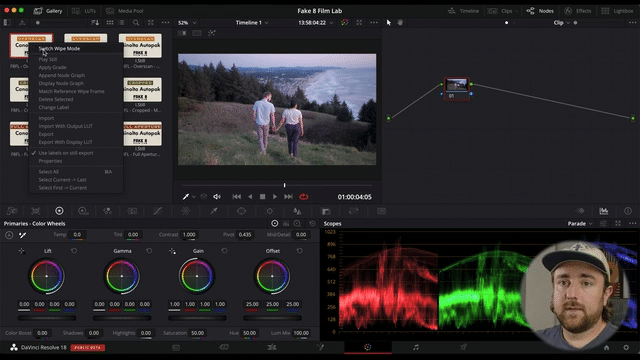Open the LUTs panel
The image size is (640, 360).
pos(84,11)
